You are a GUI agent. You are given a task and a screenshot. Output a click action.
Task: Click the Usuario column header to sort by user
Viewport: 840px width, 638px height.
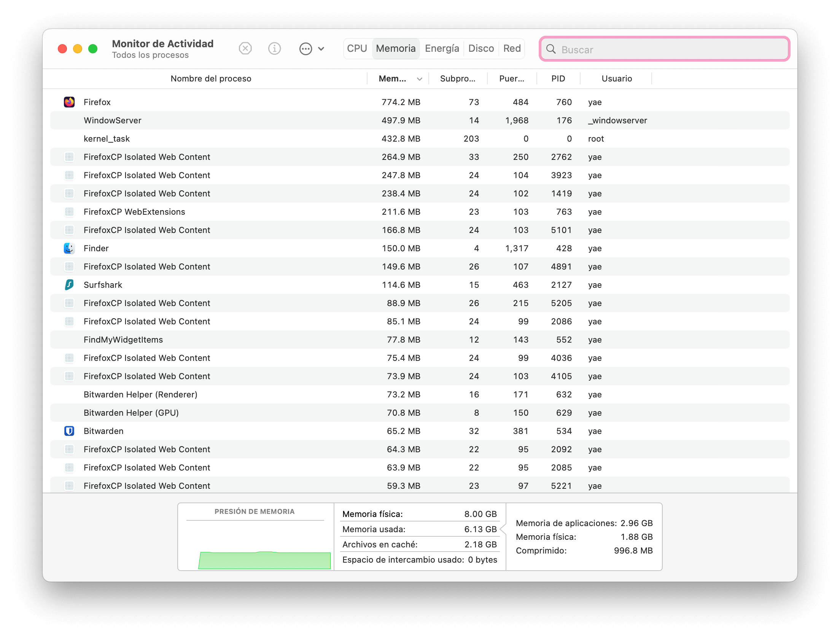pos(617,78)
